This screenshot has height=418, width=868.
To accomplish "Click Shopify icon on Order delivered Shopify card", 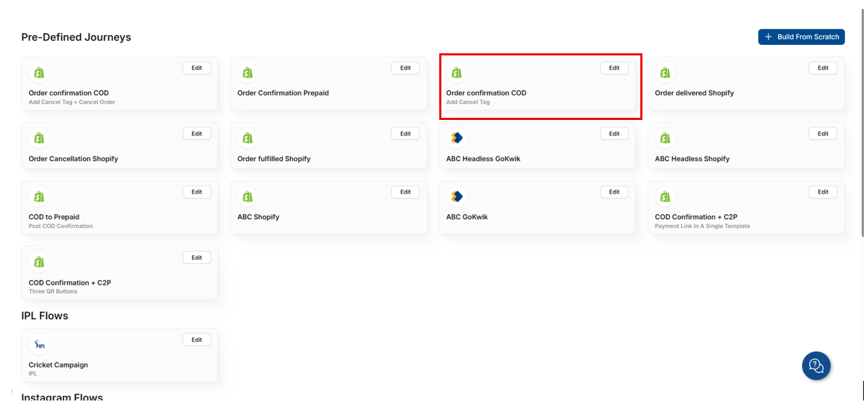I will point(665,72).
